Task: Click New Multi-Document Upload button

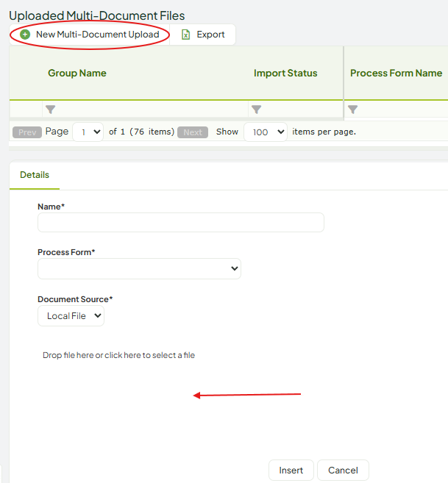Action: (x=90, y=35)
